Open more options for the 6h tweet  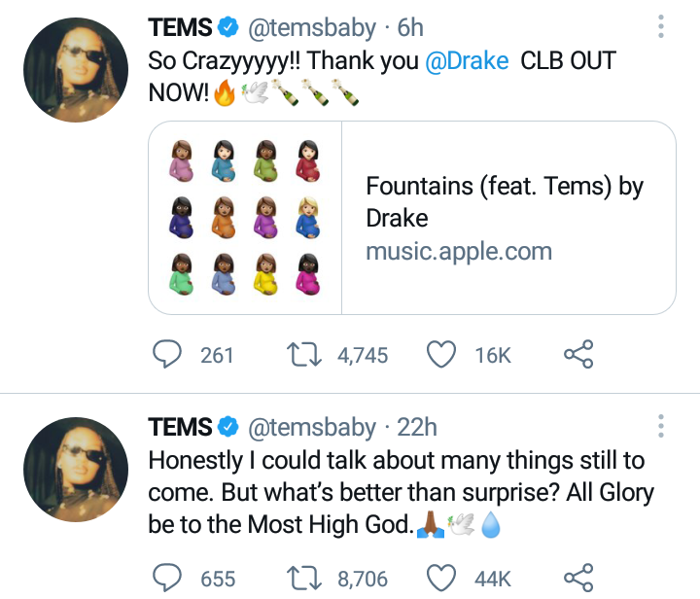point(661,26)
